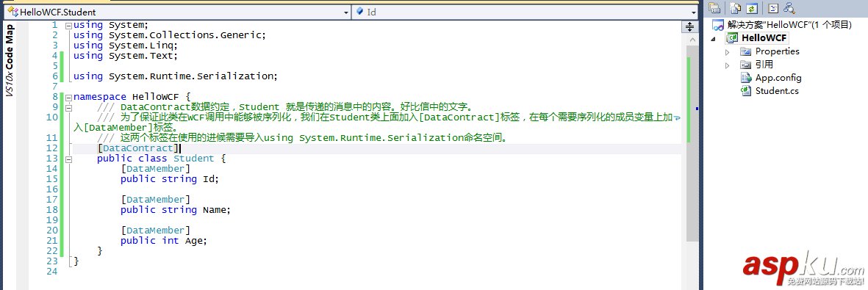Select App.config in Solution Explorer
The image size is (868, 290).
click(778, 78)
